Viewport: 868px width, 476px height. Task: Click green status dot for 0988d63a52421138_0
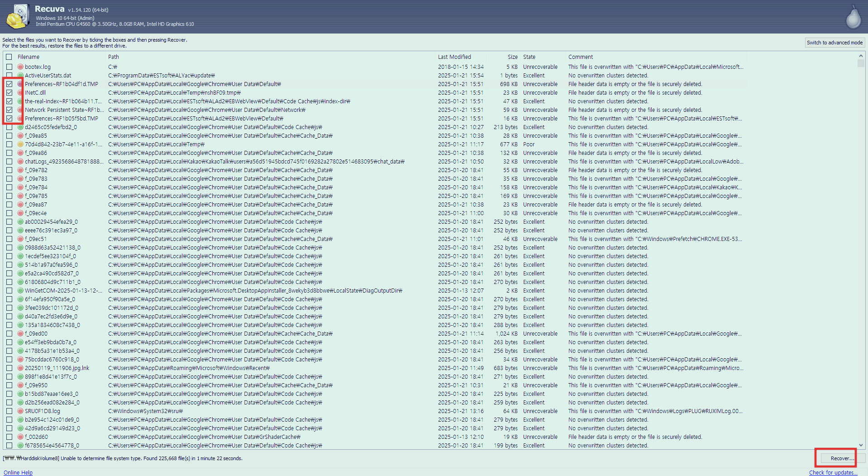(x=20, y=248)
